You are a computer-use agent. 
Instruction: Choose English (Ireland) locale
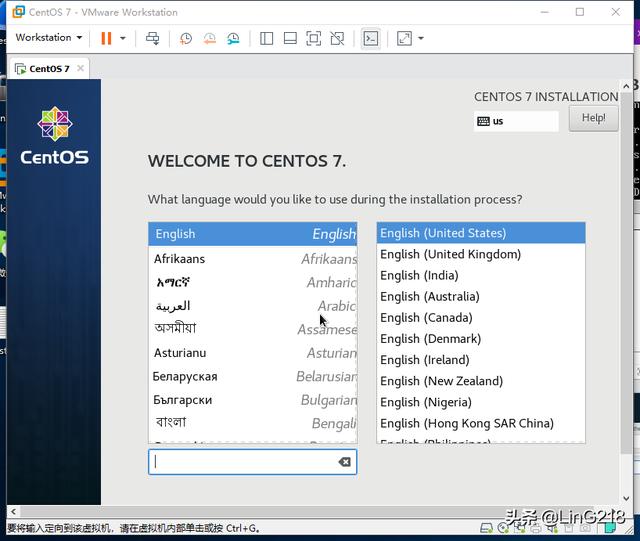coord(481,360)
